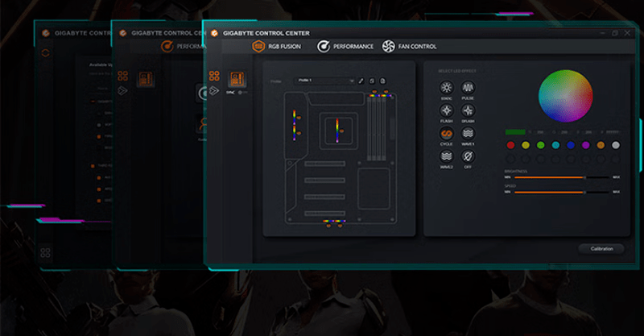Click Gigabyte logo in middle background window
The image size is (644, 336).
(122, 33)
